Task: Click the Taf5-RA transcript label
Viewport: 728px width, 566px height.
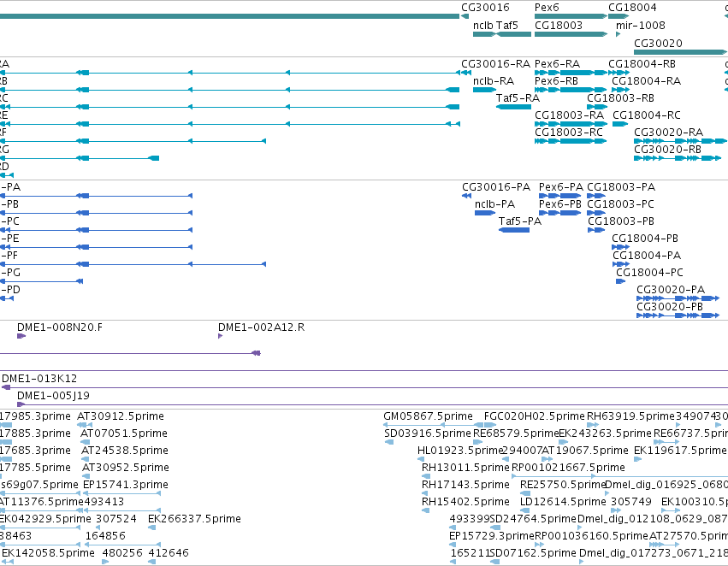Action: pyautogui.click(x=518, y=98)
